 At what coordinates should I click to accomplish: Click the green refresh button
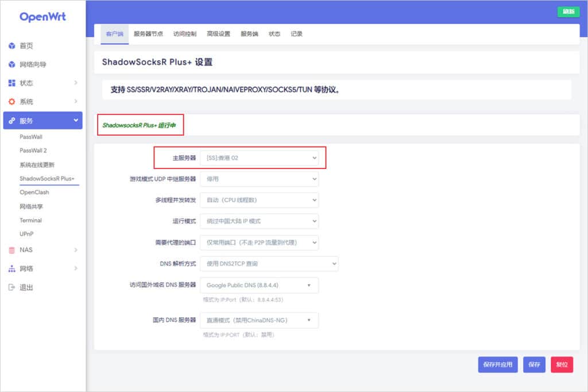click(568, 11)
